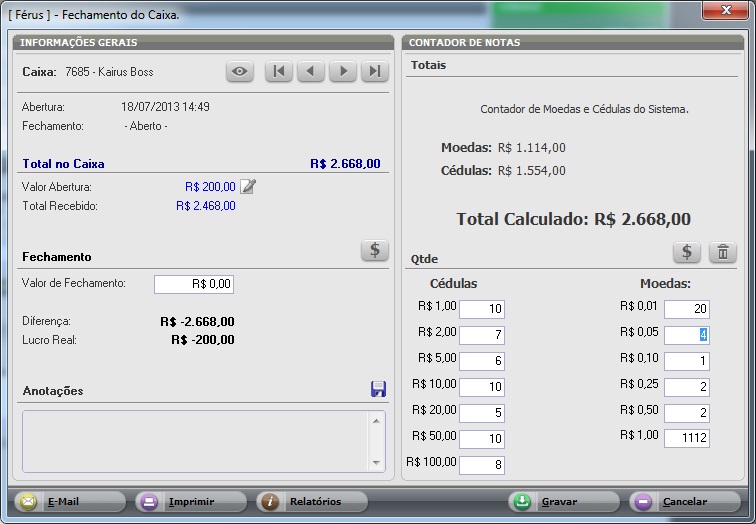Select the R$ 5,00 cédulas quantity field
The height and width of the screenshot is (524, 756).
(x=482, y=361)
